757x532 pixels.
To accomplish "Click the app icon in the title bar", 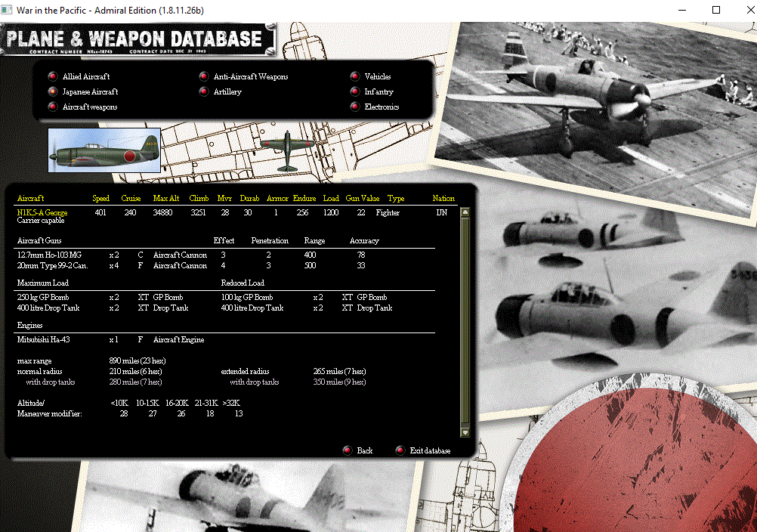I will pos(7,10).
